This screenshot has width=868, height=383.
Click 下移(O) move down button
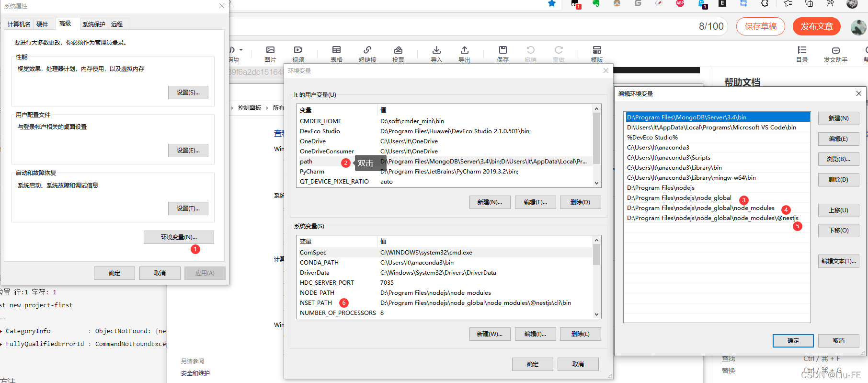click(x=839, y=231)
